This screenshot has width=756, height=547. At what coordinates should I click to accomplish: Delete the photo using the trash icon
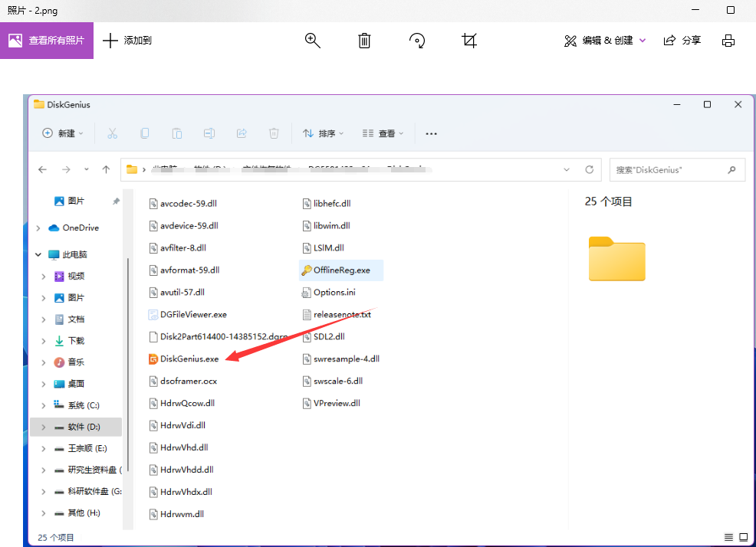(364, 41)
